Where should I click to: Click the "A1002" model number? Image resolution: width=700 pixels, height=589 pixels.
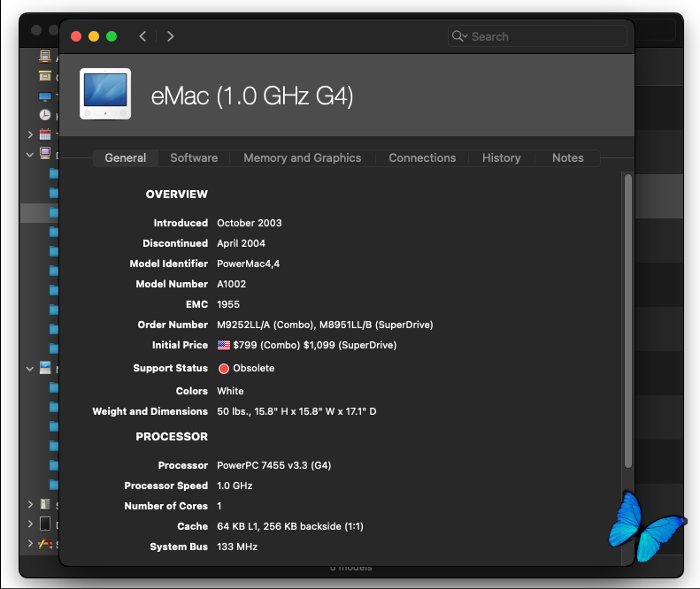[x=231, y=284]
